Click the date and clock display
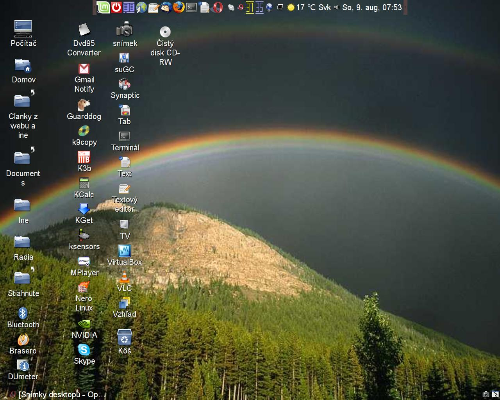The height and width of the screenshot is (400, 500). 372,7
